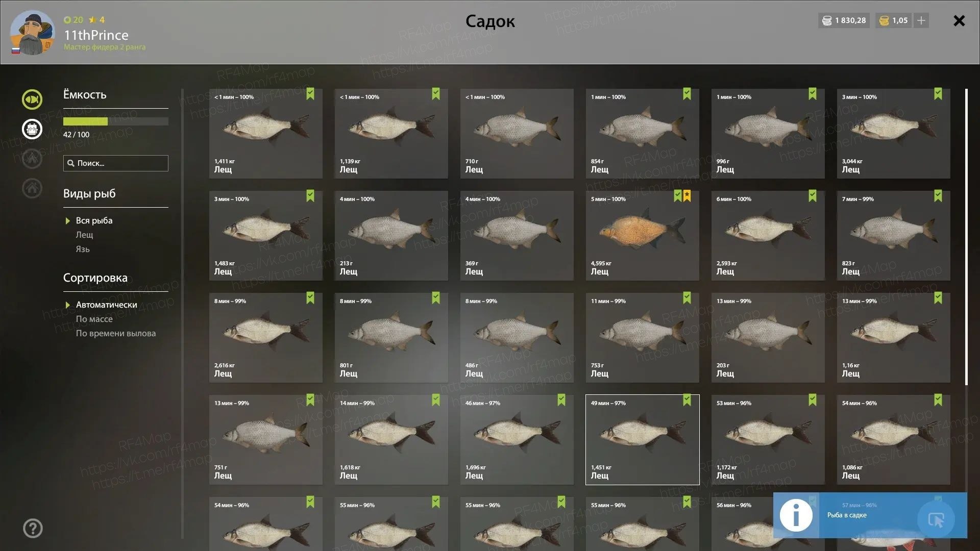The image size is (980, 551).
Task: Click the dimmed house sidebar icon
Action: 32,188
